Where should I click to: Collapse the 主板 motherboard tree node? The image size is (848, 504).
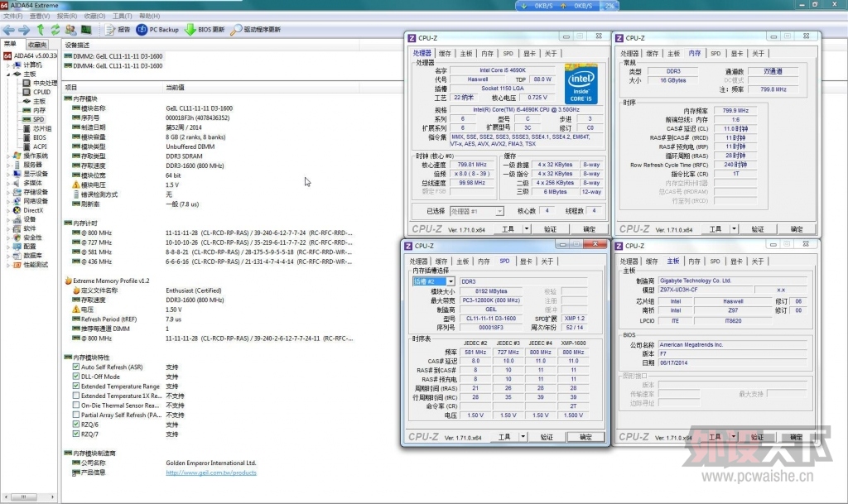tap(8, 74)
